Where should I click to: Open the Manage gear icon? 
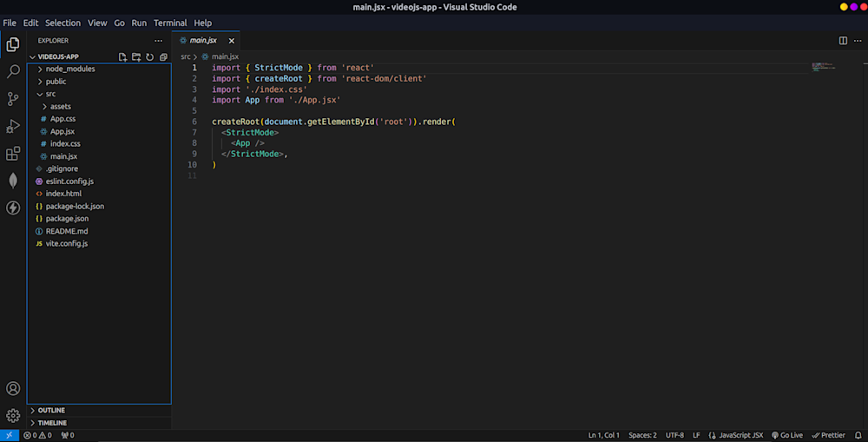(x=13, y=415)
